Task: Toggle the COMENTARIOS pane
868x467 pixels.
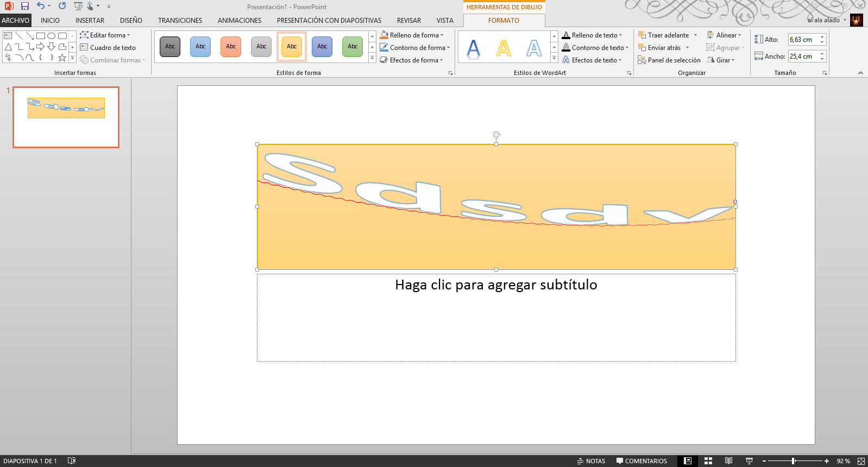Action: click(641, 461)
